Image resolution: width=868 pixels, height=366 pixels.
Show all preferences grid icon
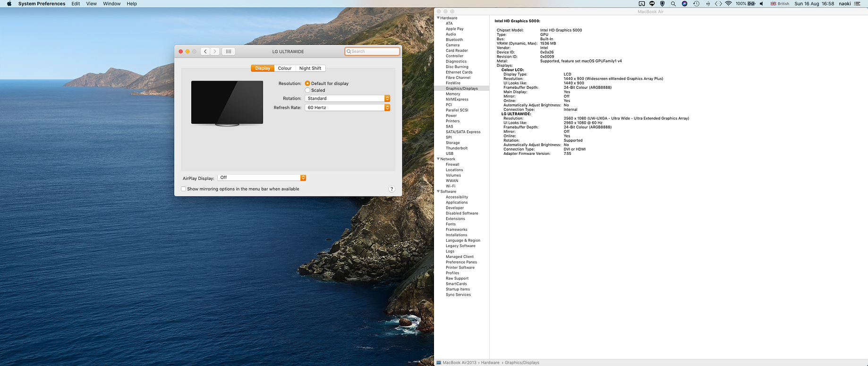(229, 51)
